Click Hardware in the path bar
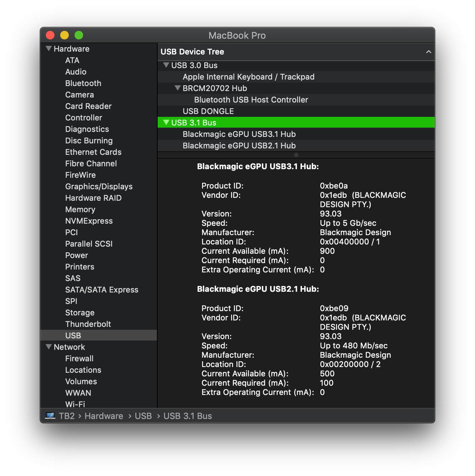The image size is (475, 476). click(x=104, y=416)
